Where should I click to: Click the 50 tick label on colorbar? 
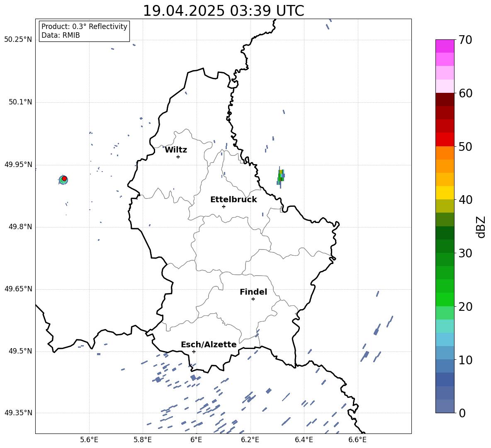[x=465, y=146]
